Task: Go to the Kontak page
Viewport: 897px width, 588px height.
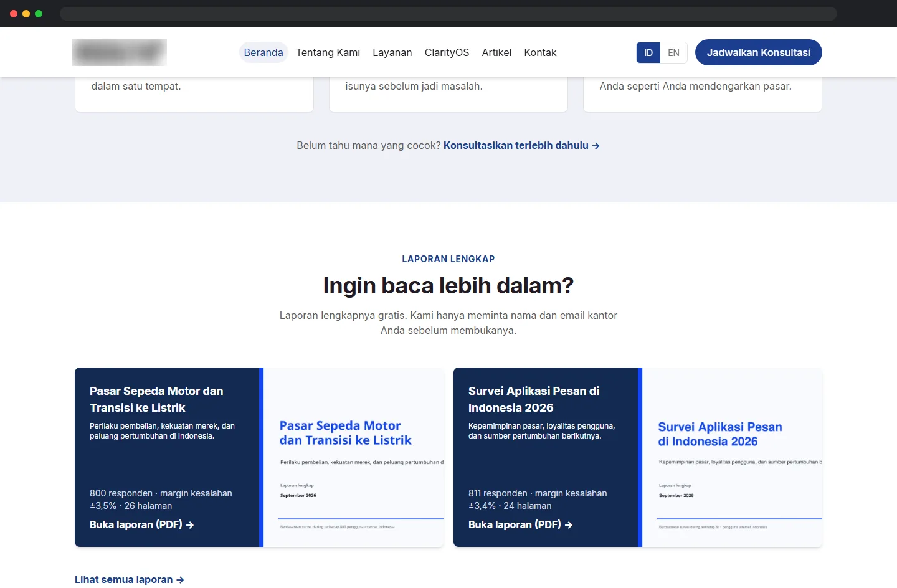Action: click(x=540, y=52)
